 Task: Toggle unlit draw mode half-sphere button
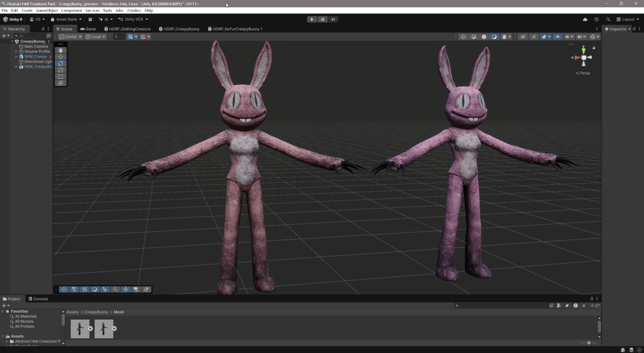click(494, 37)
